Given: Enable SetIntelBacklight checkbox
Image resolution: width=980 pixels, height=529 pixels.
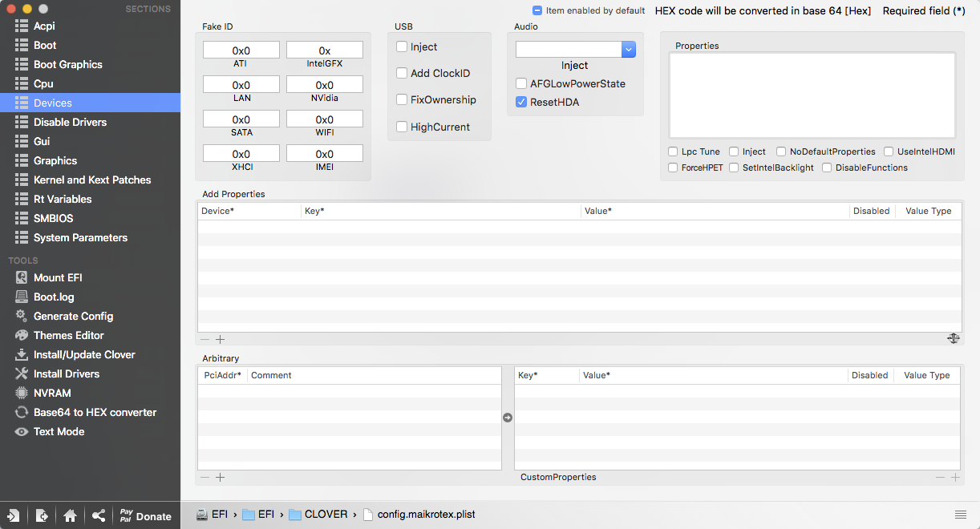Looking at the screenshot, I should click(734, 168).
